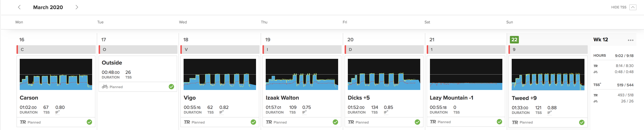Click the TR logo on Tweed +9 card
The width and height of the screenshot is (644, 130).
515,122
